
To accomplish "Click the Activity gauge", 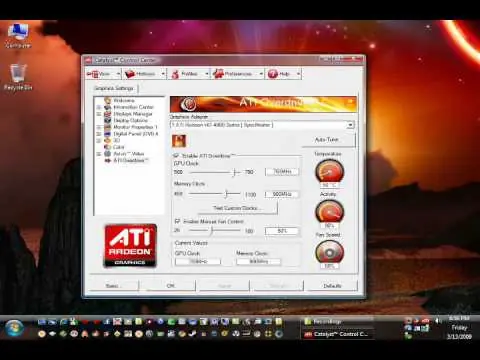I will [x=329, y=212].
